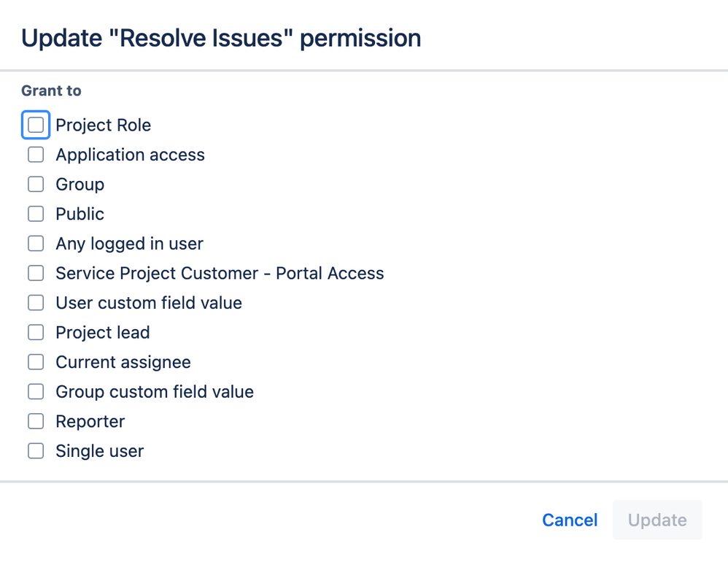Click the "Current assignee" label text

(123, 362)
